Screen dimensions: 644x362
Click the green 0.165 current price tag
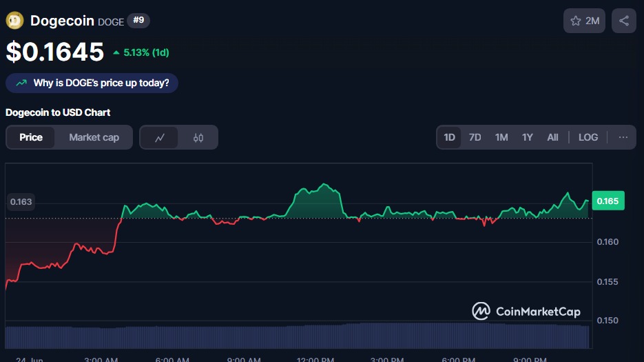(608, 201)
